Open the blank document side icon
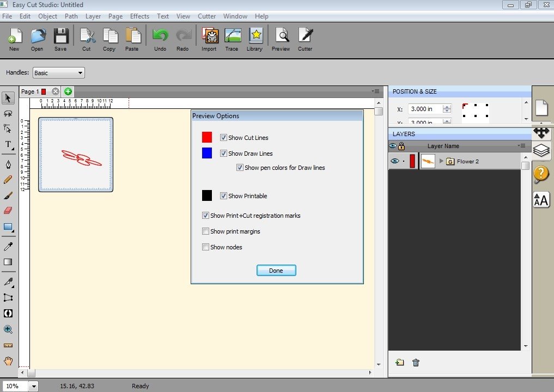 point(541,108)
